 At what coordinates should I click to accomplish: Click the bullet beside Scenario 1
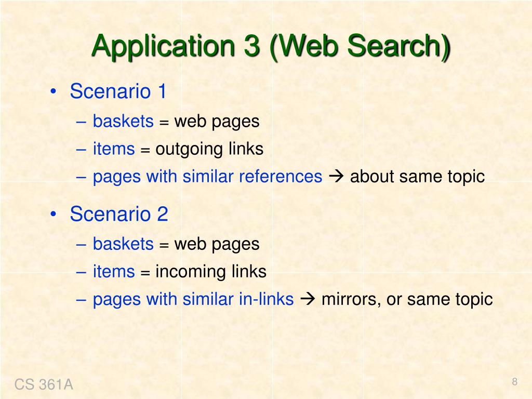54,92
